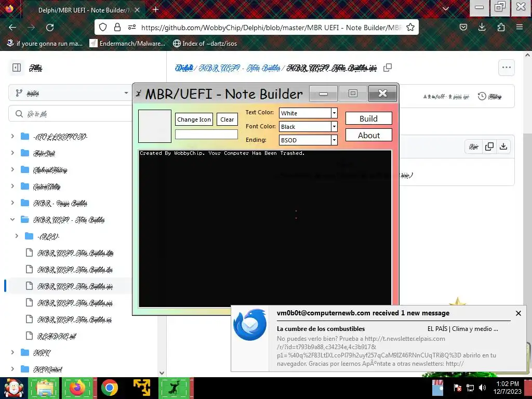The image size is (532, 399).
Task: Expand the MPV folder
Action: point(12,353)
